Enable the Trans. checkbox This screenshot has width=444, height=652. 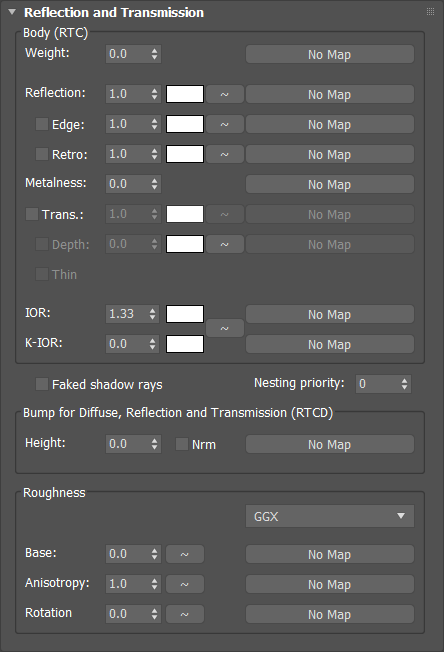tap(32, 214)
